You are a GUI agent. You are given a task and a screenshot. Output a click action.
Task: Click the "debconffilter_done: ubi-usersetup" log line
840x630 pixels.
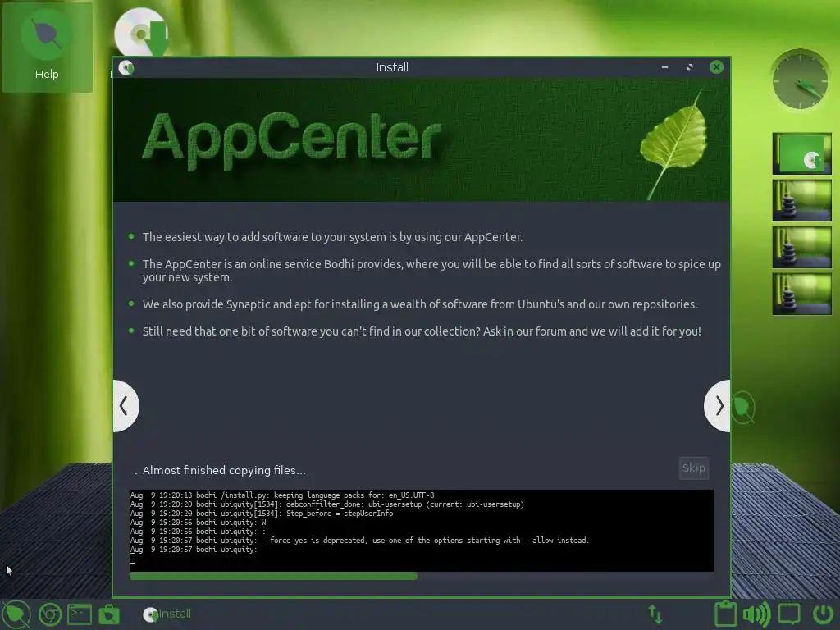327,504
